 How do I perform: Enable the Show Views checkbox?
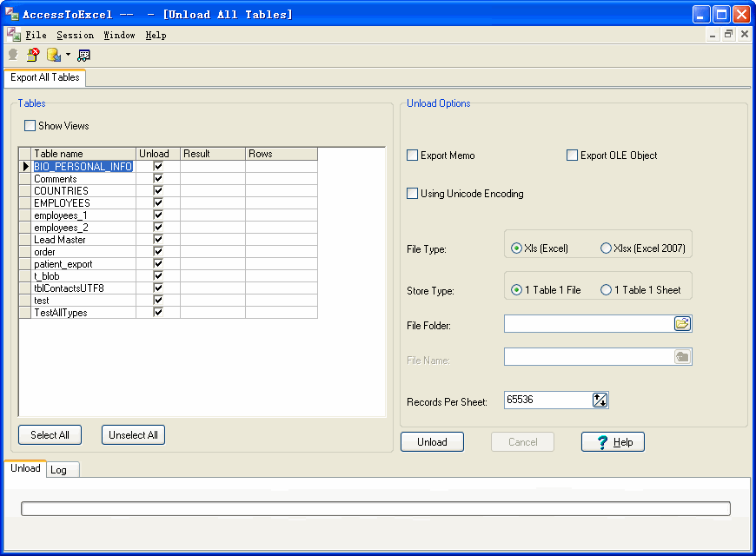click(30, 126)
